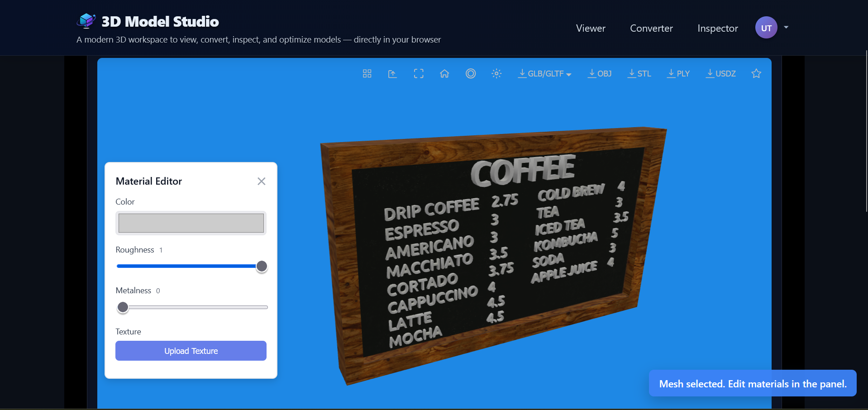868x410 pixels.
Task: Open the material Color swatch picker
Action: click(x=191, y=223)
